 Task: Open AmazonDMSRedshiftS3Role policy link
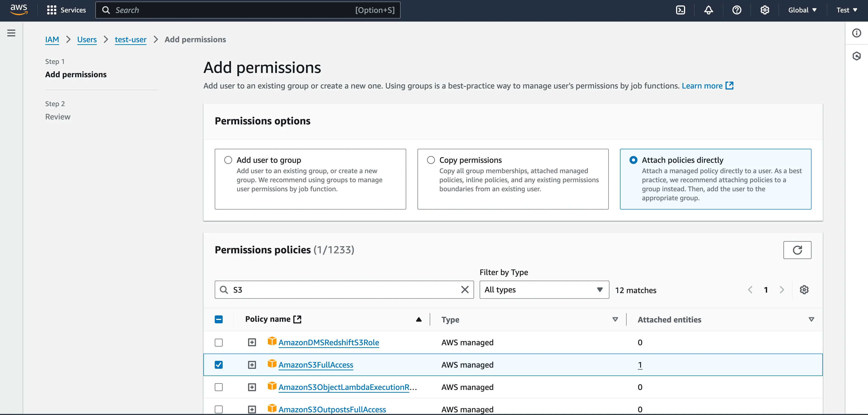click(328, 342)
